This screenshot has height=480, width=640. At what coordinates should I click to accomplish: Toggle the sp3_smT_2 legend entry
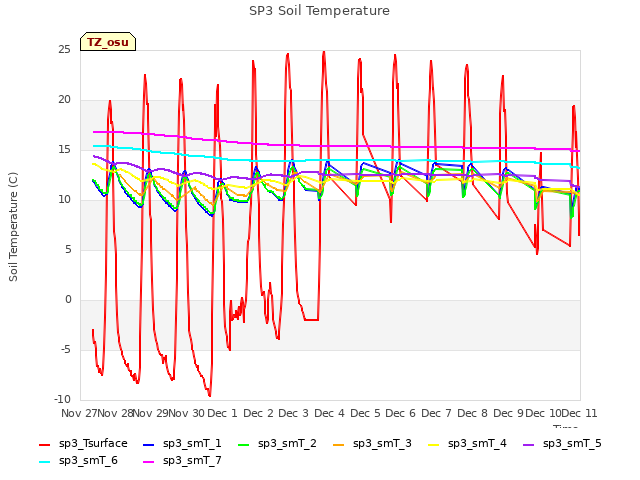click(x=277, y=443)
